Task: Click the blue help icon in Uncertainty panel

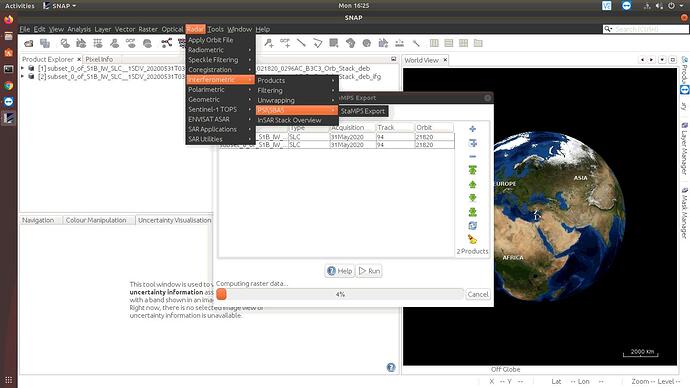Action: pyautogui.click(x=391, y=367)
